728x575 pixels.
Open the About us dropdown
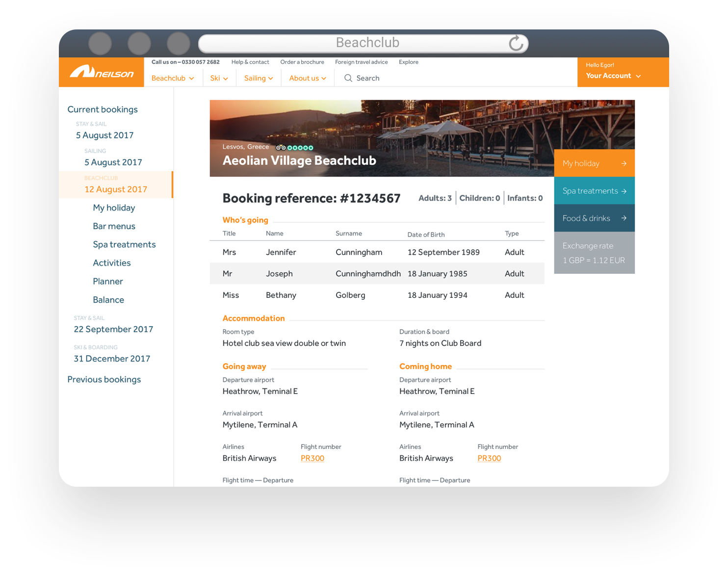click(x=308, y=78)
